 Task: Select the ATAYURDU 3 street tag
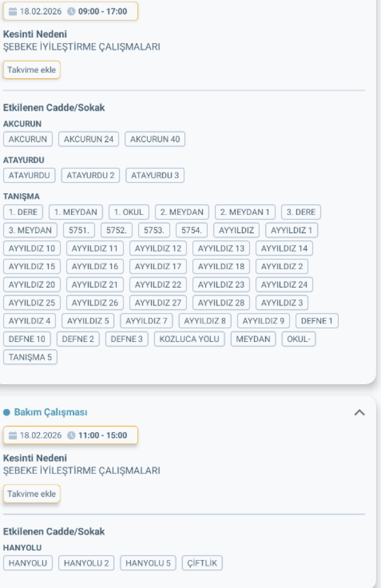pyautogui.click(x=155, y=176)
